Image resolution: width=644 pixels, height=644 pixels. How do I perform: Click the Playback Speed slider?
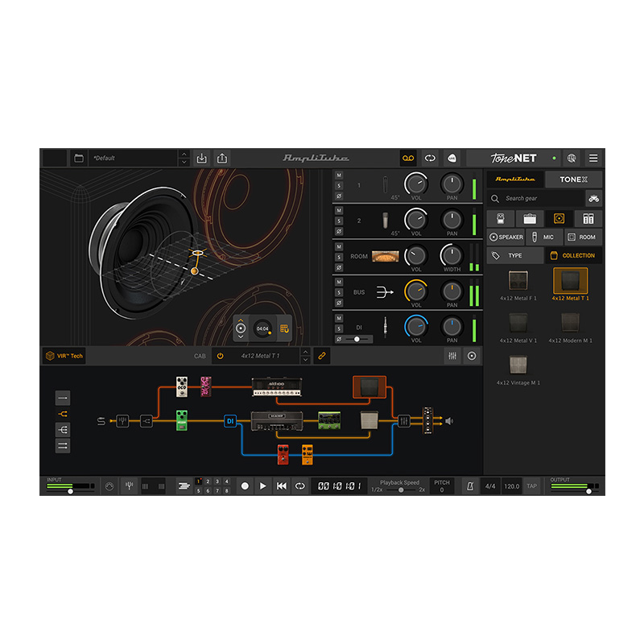click(x=401, y=489)
